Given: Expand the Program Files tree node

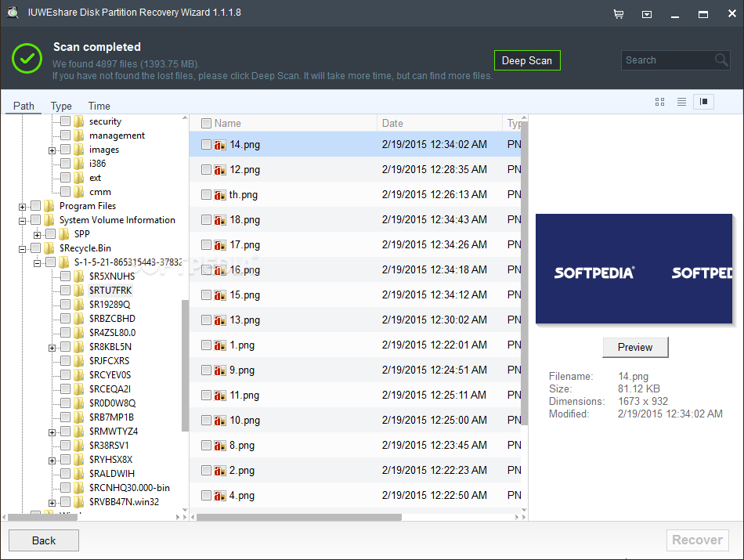Looking at the screenshot, I should pos(22,207).
